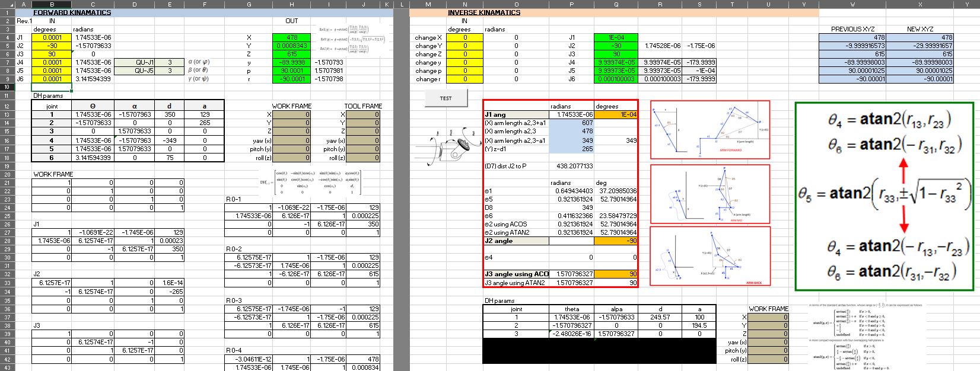980x371 pixels.
Task: Select arm length value 607
Action: (x=572, y=123)
